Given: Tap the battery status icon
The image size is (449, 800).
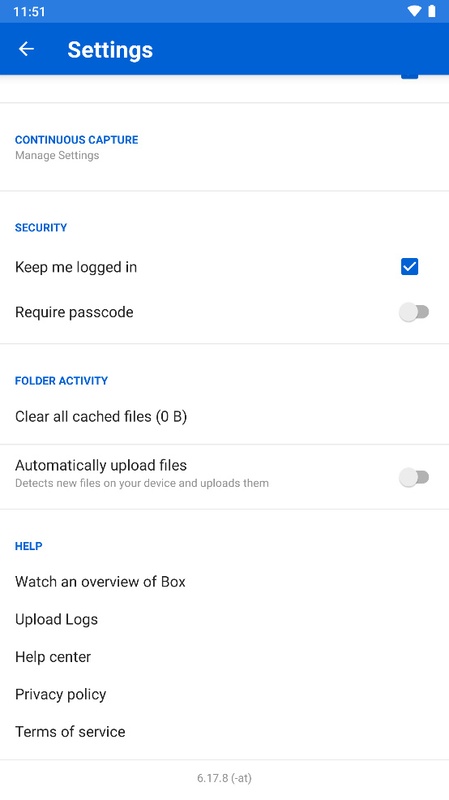Looking at the screenshot, I should (x=432, y=11).
